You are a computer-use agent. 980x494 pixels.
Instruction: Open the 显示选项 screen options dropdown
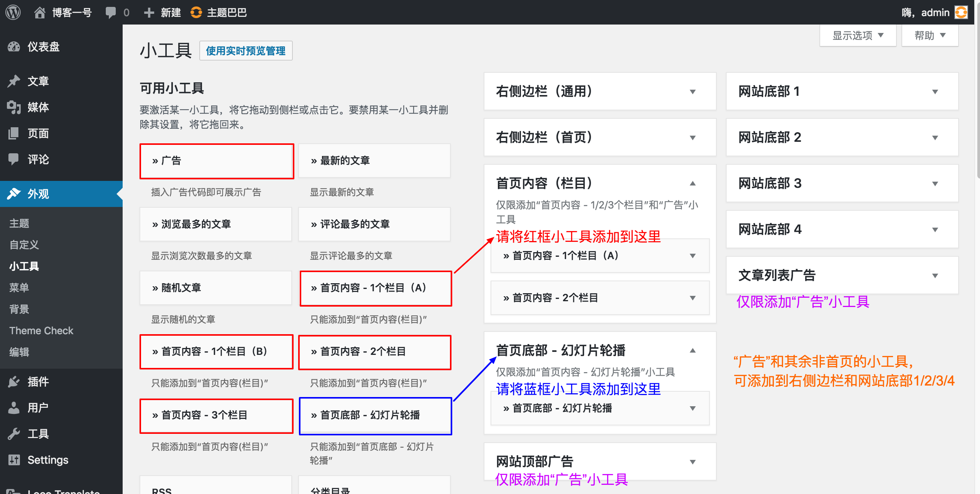pyautogui.click(x=858, y=36)
